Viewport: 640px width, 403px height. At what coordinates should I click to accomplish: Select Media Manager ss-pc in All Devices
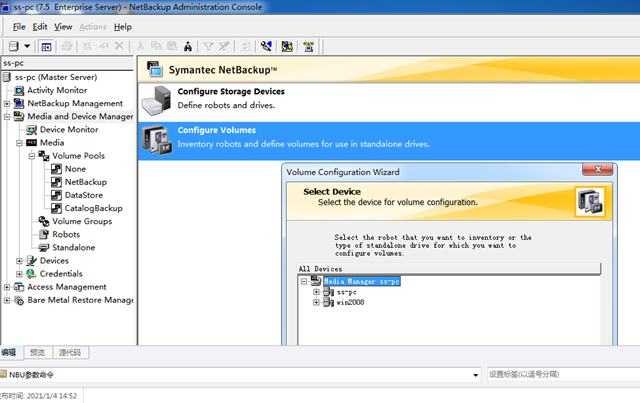(x=362, y=281)
